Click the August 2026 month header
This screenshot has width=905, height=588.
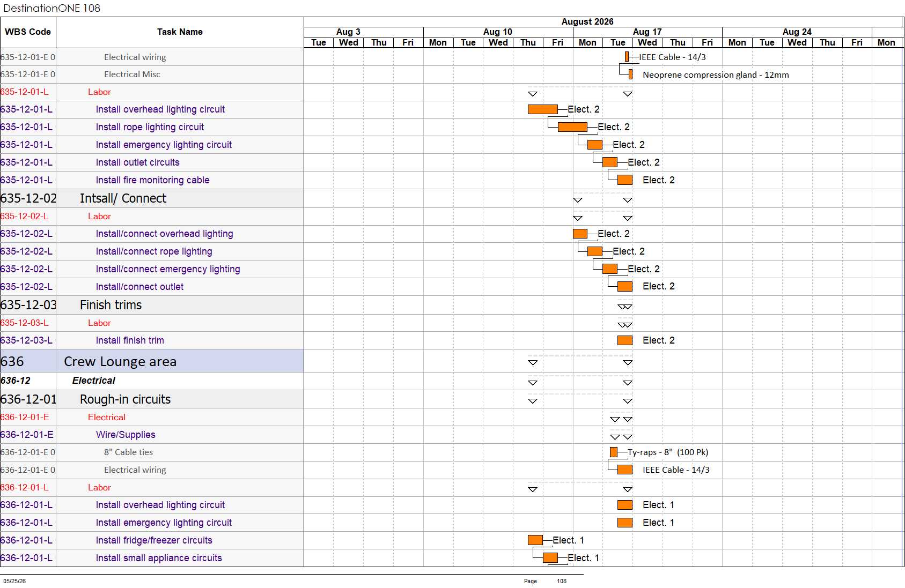587,22
